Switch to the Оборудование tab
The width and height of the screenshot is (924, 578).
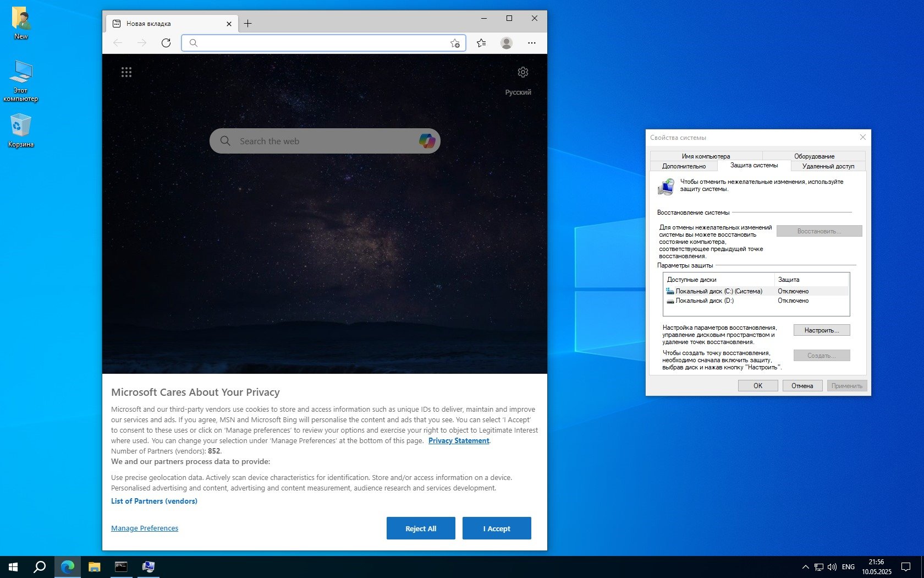(813, 156)
